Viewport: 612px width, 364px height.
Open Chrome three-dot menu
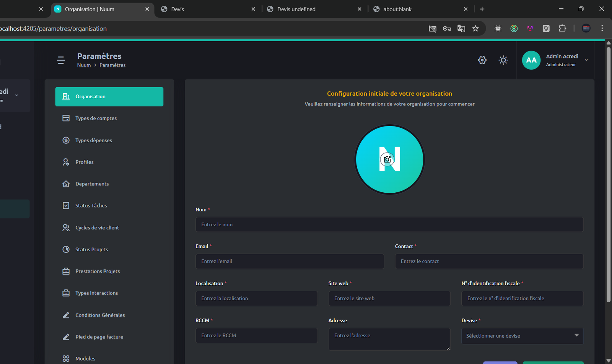602,28
